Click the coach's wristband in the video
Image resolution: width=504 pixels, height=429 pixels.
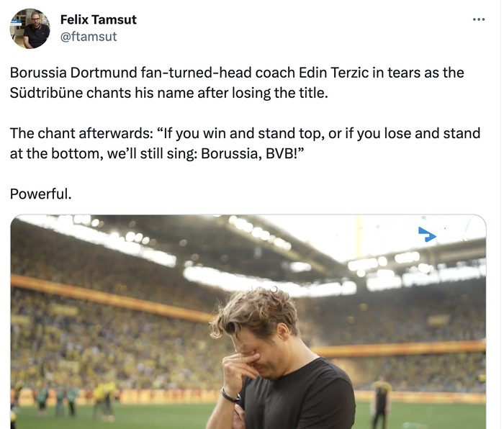point(230,395)
